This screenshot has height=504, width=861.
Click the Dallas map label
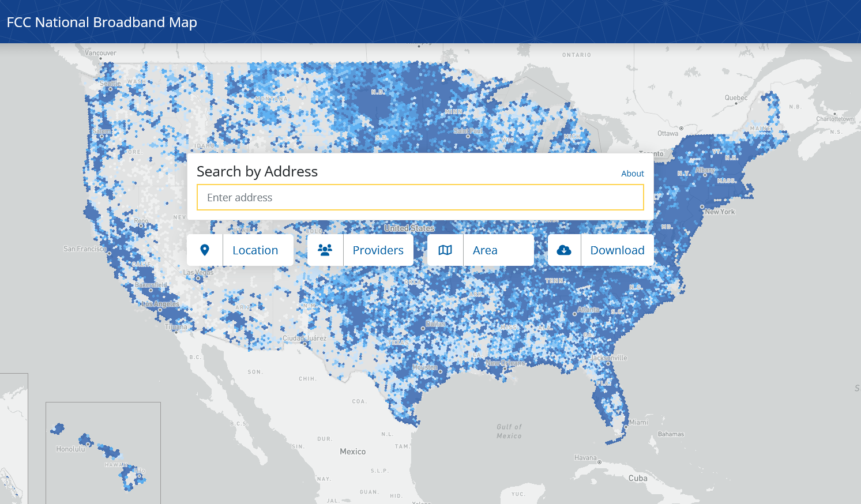[435, 324]
